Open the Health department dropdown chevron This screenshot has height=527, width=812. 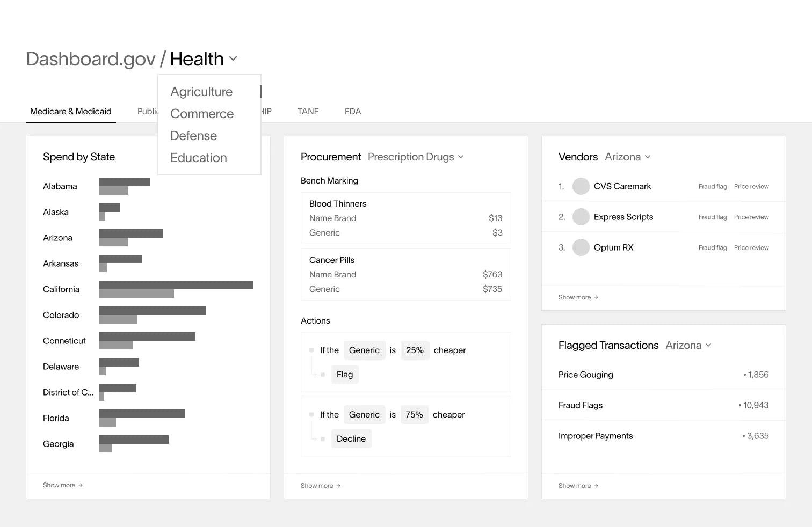point(233,58)
